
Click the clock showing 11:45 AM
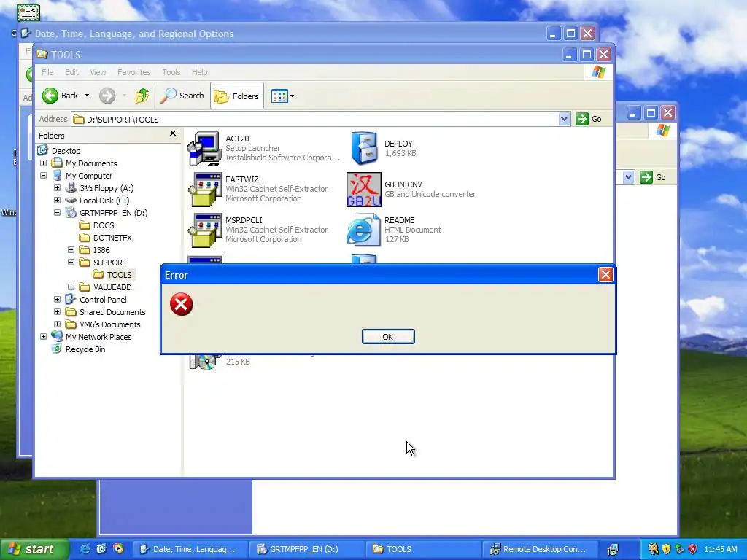click(720, 549)
